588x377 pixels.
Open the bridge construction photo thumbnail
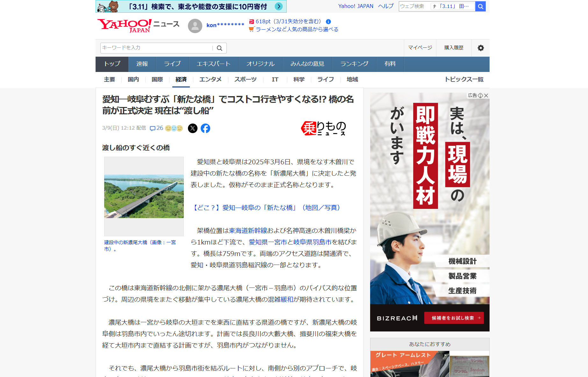(x=144, y=196)
